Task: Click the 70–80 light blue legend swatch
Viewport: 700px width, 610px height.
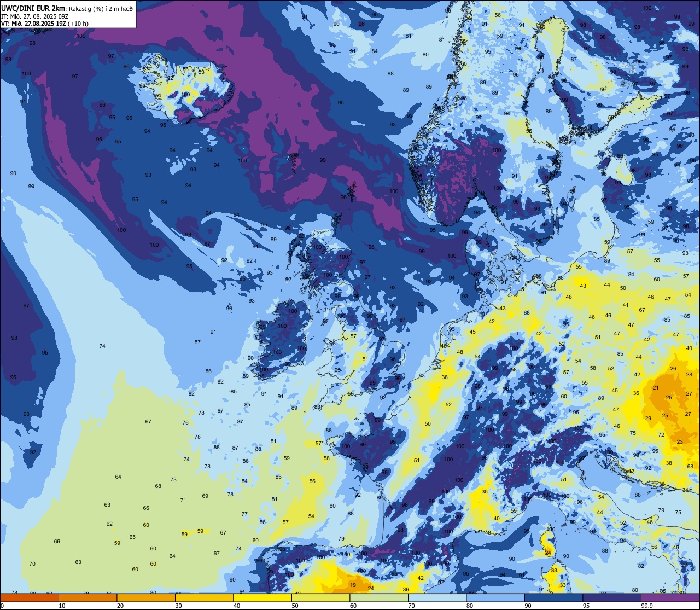Action: tap(437, 598)
